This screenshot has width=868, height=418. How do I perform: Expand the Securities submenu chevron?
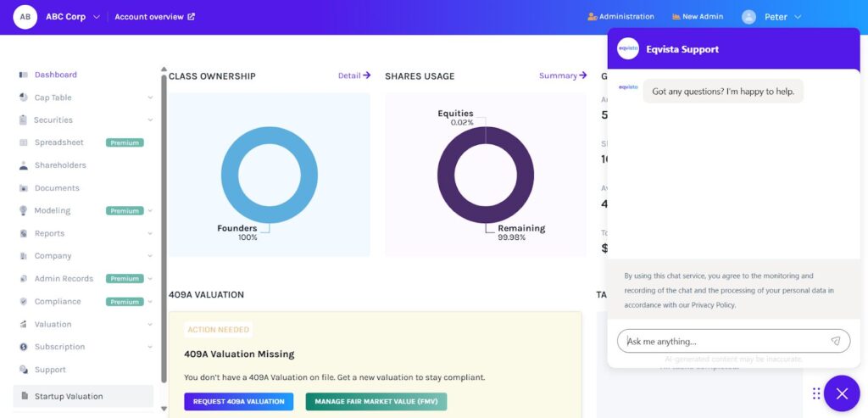(x=150, y=120)
